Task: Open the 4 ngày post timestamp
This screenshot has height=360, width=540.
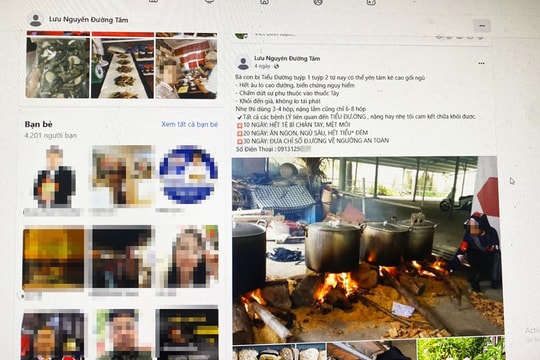Action: pyautogui.click(x=263, y=66)
